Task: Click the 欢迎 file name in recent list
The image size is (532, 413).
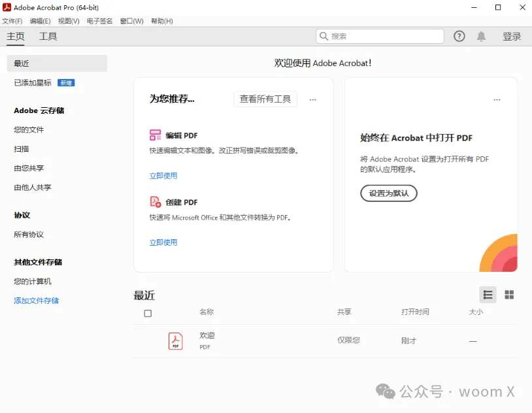Action: point(207,335)
